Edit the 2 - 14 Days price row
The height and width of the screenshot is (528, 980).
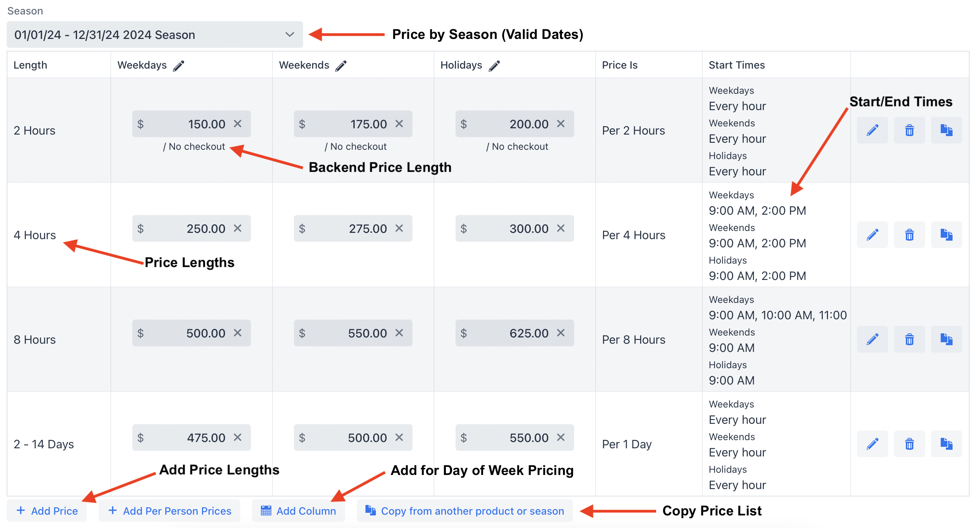(x=873, y=444)
